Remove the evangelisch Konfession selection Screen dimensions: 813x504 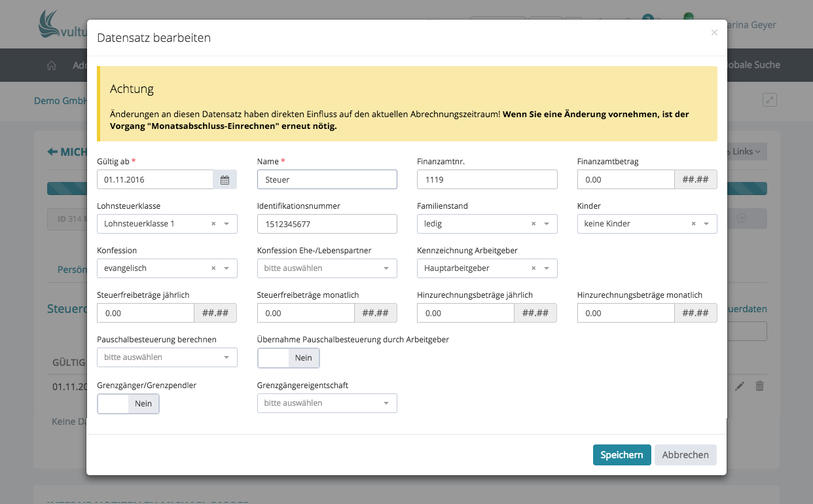click(x=213, y=268)
